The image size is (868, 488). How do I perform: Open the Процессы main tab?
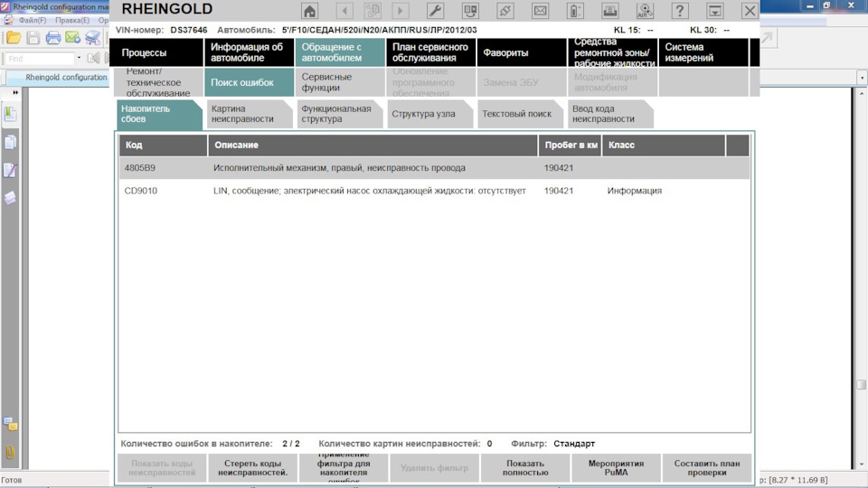click(x=156, y=52)
